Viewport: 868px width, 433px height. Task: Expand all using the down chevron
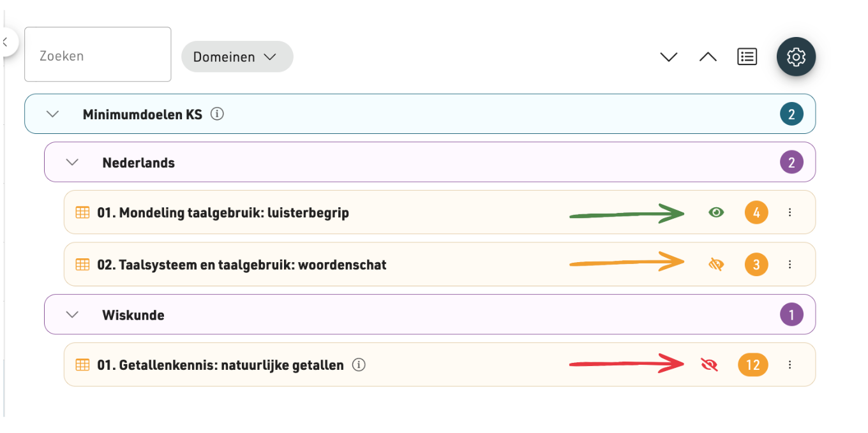[x=668, y=57]
